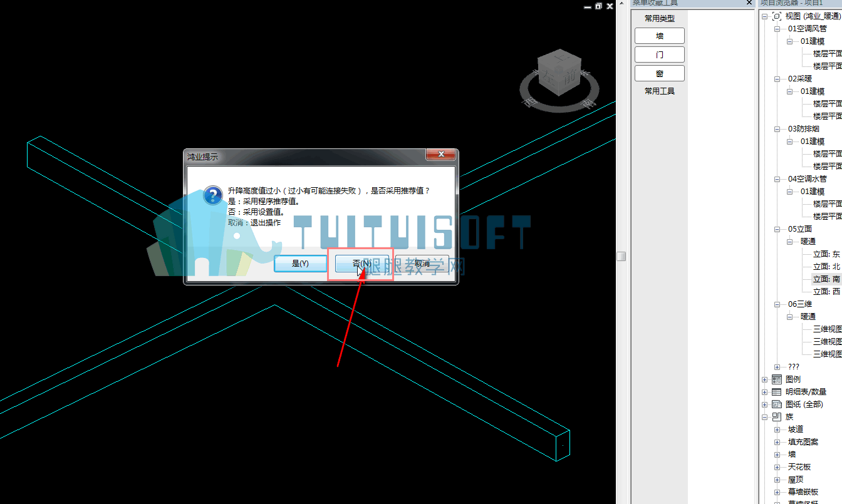Image resolution: width=842 pixels, height=504 pixels.
Task: Collapse the 05立面 tree node
Action: tap(777, 229)
